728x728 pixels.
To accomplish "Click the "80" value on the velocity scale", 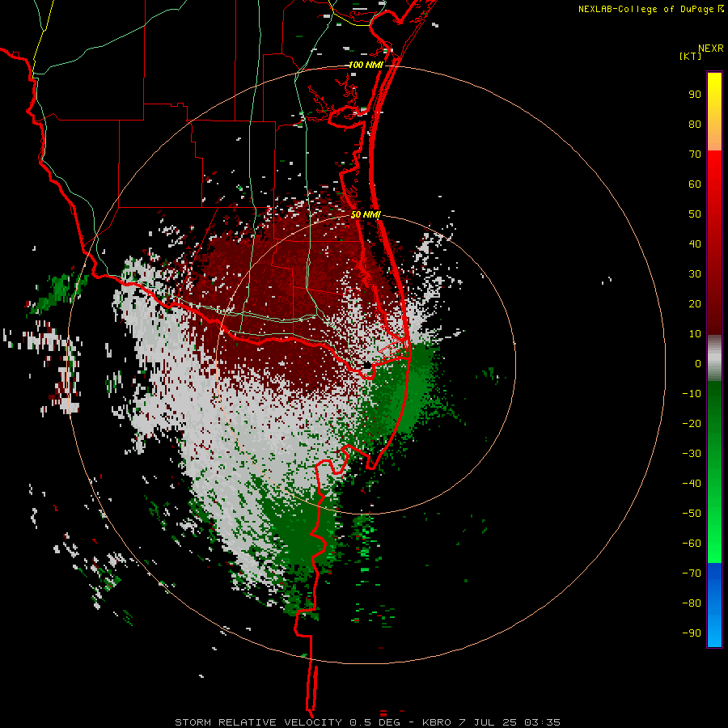I will pos(695,124).
